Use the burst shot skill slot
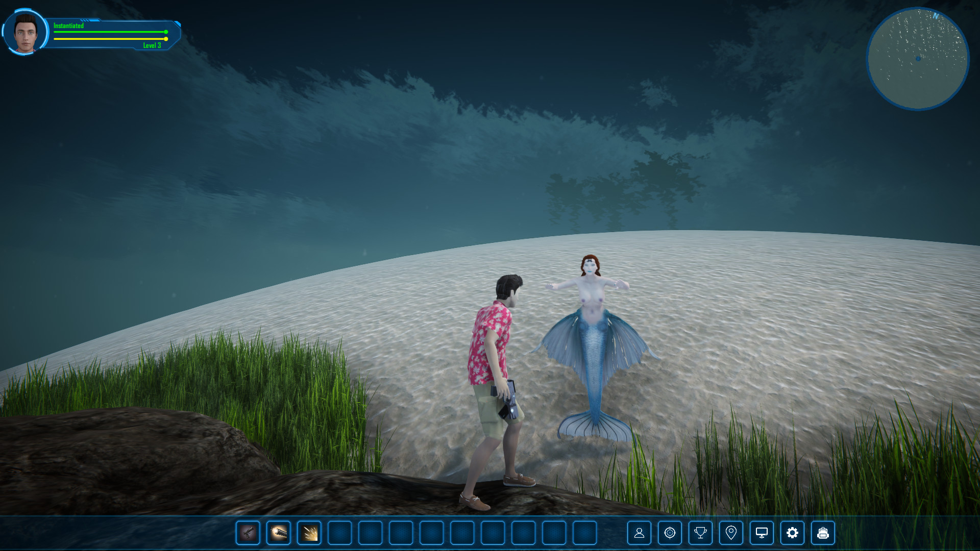The width and height of the screenshot is (980, 551). coord(309,533)
